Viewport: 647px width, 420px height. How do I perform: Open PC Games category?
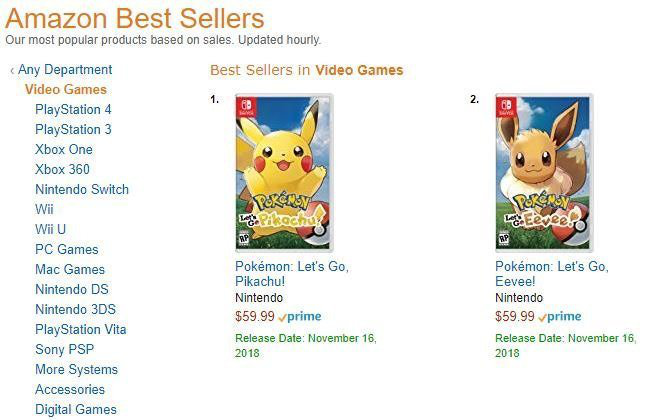67,249
